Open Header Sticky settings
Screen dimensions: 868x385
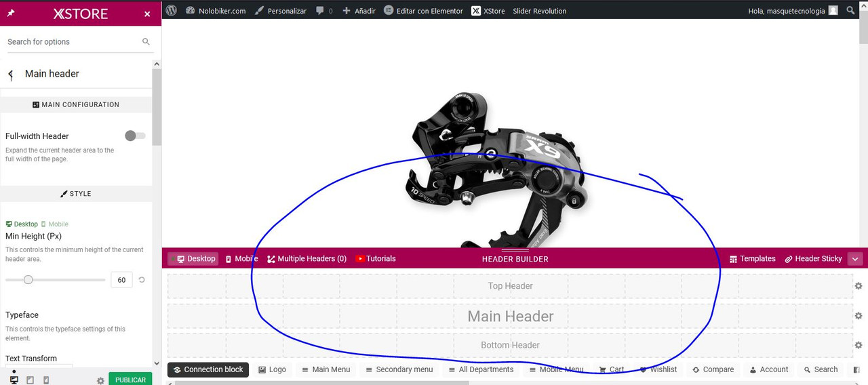click(813, 258)
